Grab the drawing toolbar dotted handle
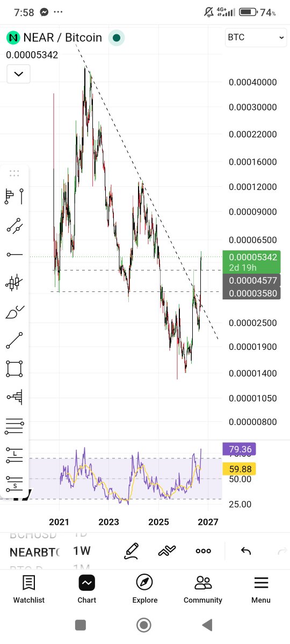The image size is (290, 644). [x=15, y=173]
